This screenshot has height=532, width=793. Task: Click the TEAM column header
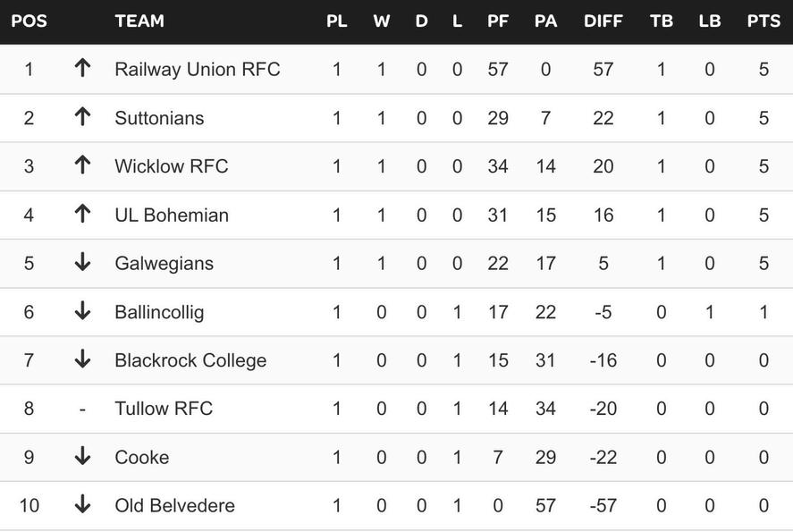(139, 21)
